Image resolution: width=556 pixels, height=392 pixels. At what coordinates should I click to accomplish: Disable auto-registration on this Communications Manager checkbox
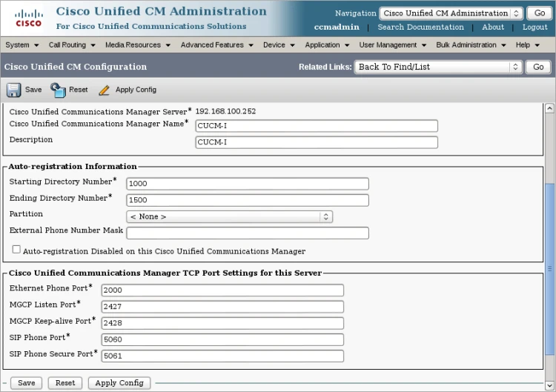pyautogui.click(x=16, y=250)
